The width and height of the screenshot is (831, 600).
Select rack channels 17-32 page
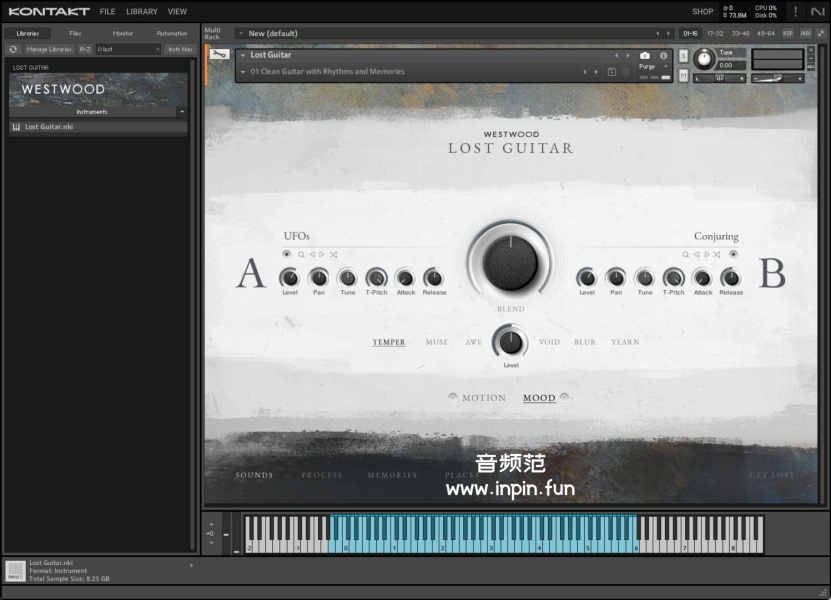(x=715, y=33)
